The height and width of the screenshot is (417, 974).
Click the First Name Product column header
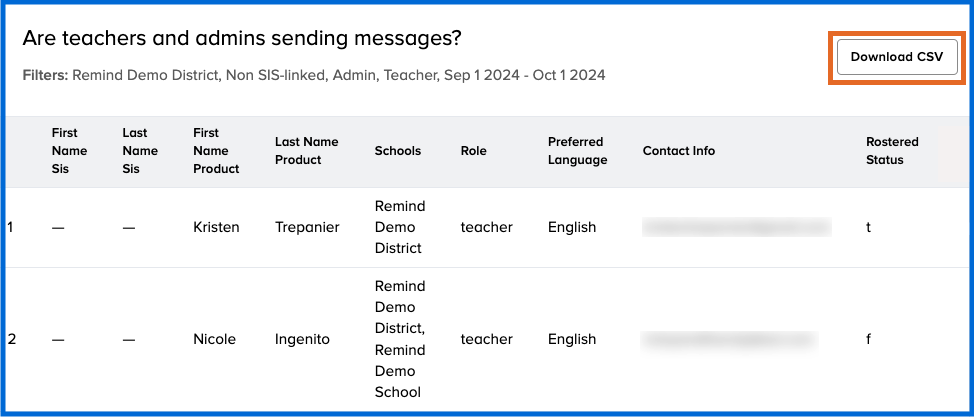click(x=216, y=151)
